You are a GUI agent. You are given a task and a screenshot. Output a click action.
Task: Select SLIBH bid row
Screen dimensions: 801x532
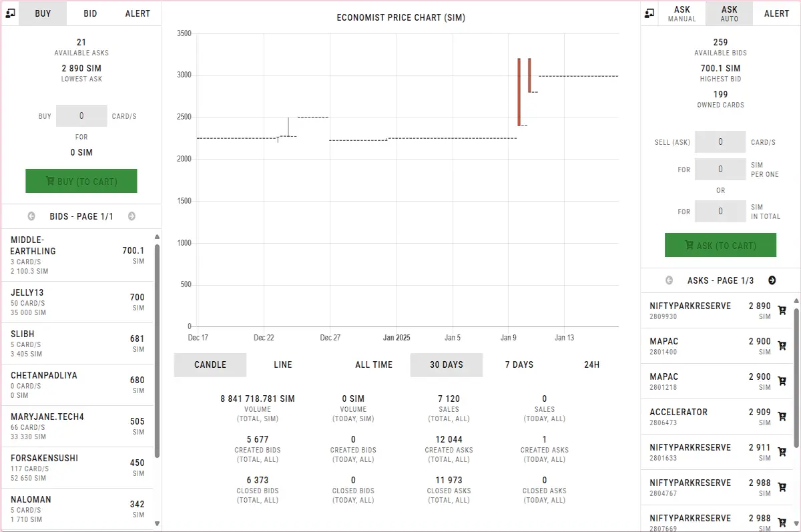pyautogui.click(x=77, y=344)
